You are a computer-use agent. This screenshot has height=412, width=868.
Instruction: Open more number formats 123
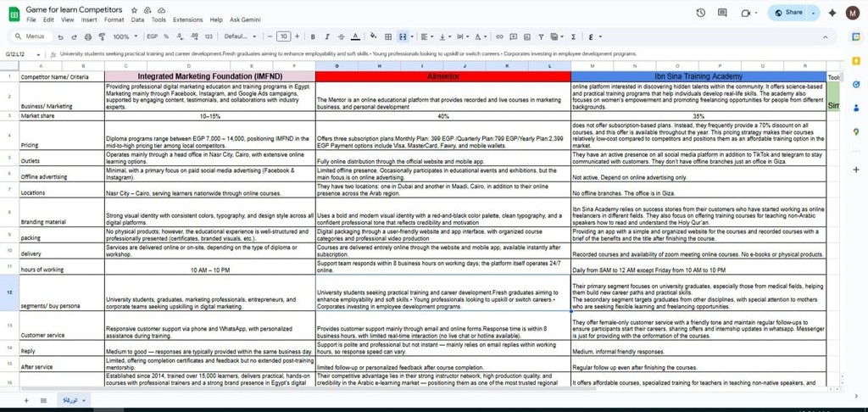[209, 36]
